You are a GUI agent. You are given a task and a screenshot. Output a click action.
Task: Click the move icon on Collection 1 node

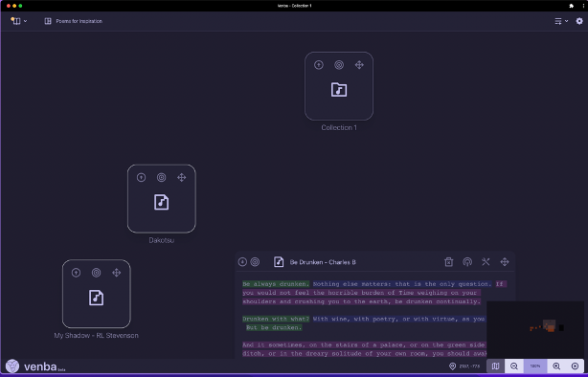(359, 65)
